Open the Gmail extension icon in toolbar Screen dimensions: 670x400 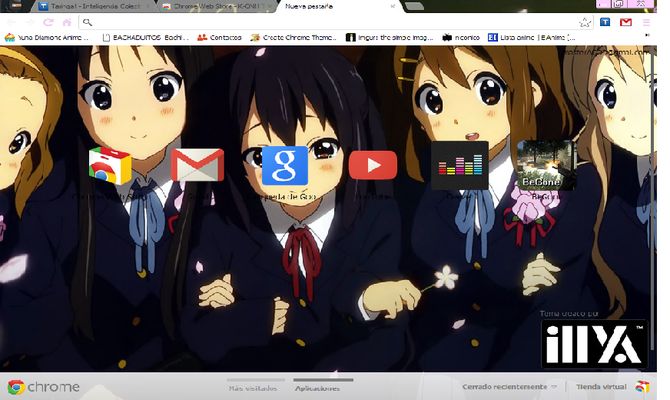[626, 22]
